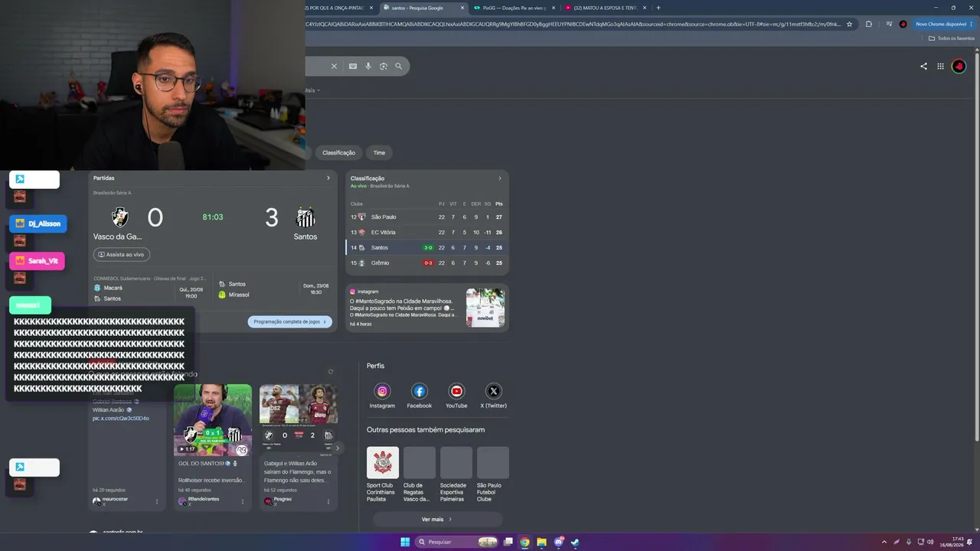Show next posts in the carousel
The height and width of the screenshot is (551, 980).
point(337,448)
